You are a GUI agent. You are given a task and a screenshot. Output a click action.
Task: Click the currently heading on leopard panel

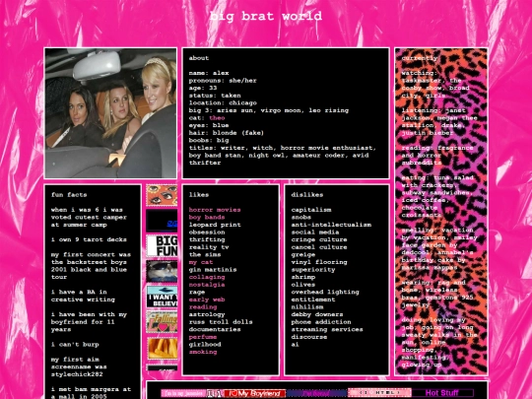pos(420,58)
